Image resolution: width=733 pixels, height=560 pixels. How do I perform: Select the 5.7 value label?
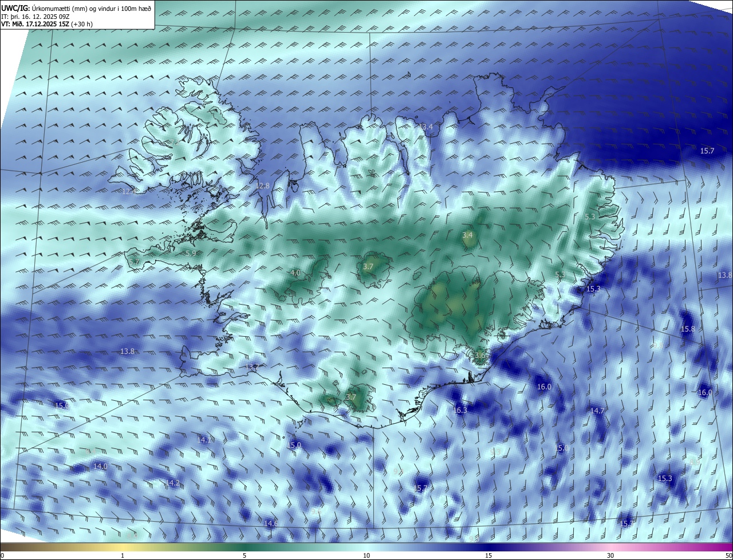point(134,262)
